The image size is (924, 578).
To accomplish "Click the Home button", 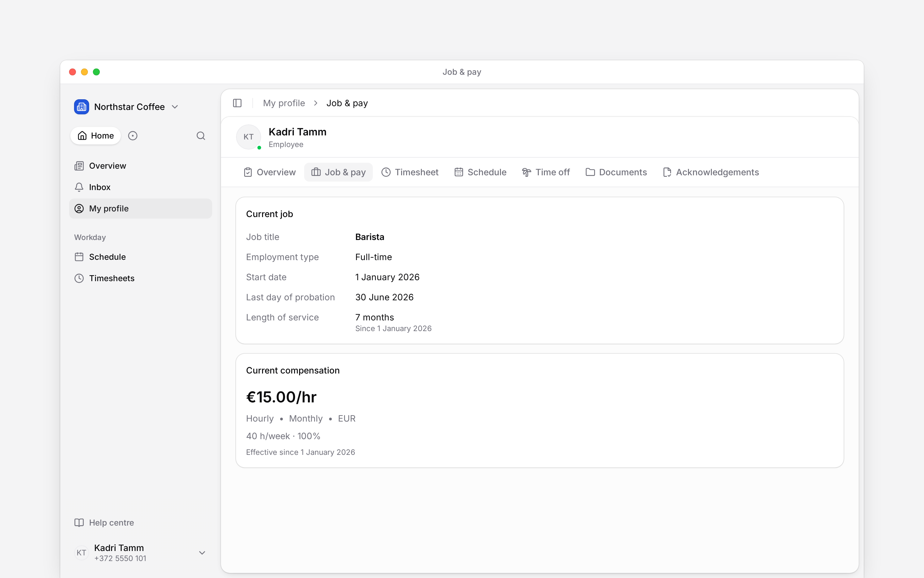I will [x=95, y=136].
